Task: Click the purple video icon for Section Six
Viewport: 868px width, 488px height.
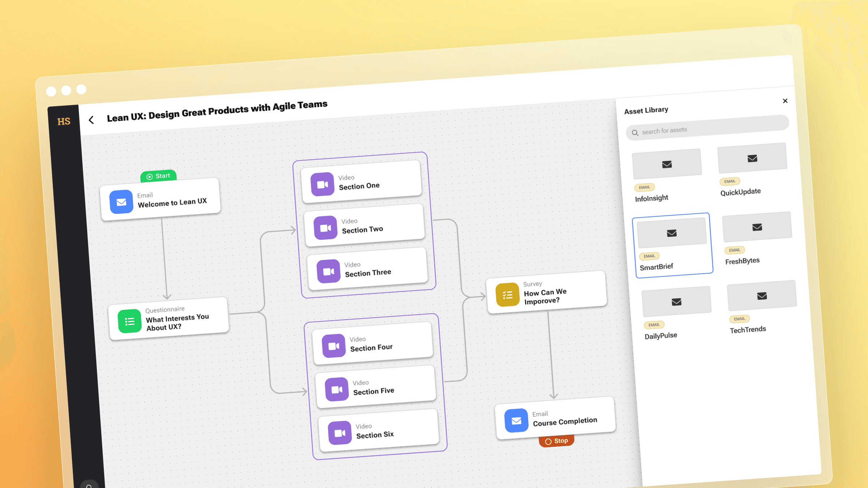Action: click(x=340, y=433)
